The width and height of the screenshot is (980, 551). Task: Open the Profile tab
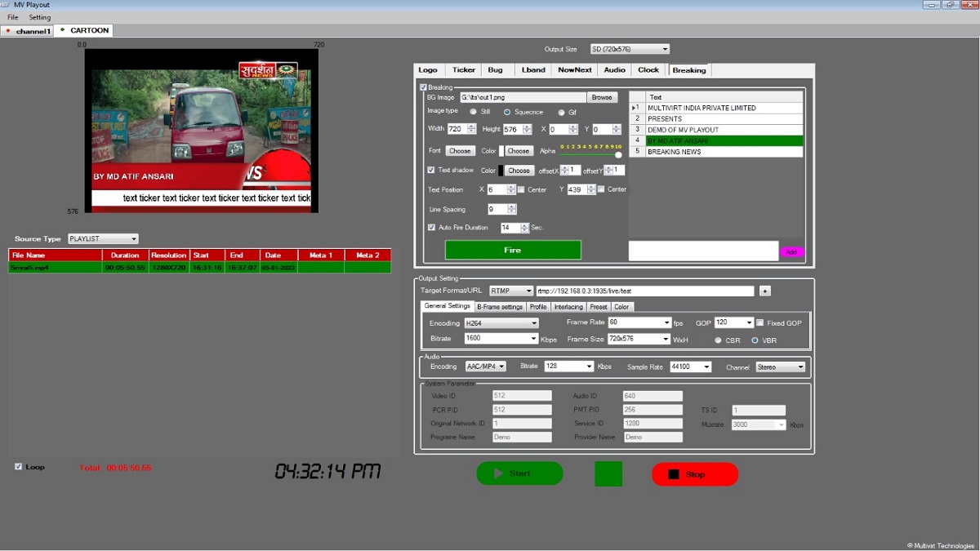[x=538, y=307]
